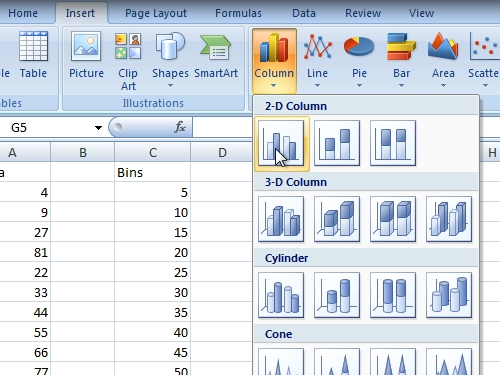The width and height of the screenshot is (500, 375).
Task: Click the cell containing Bins
Action: point(153,172)
